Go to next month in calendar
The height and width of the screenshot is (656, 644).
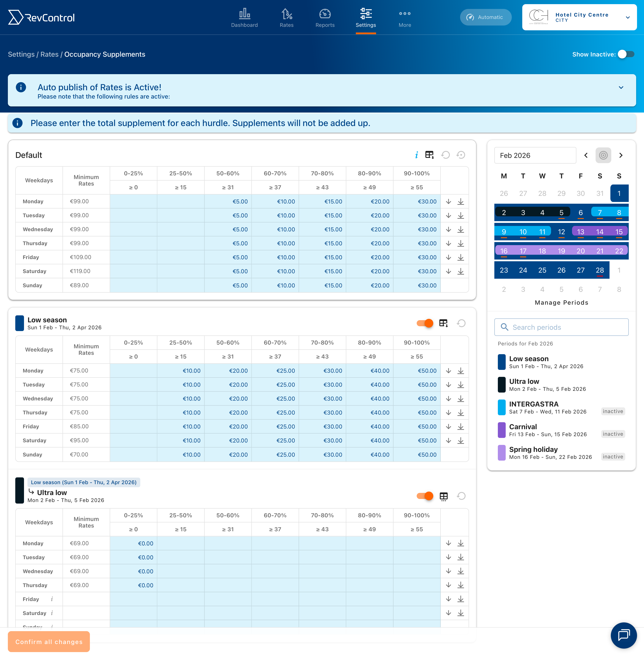click(621, 155)
